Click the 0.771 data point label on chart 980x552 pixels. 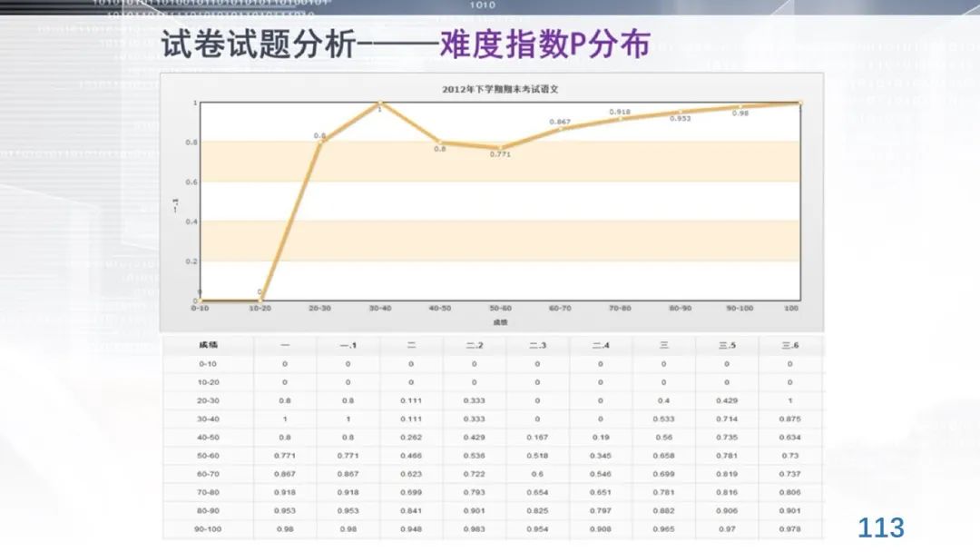pos(500,153)
